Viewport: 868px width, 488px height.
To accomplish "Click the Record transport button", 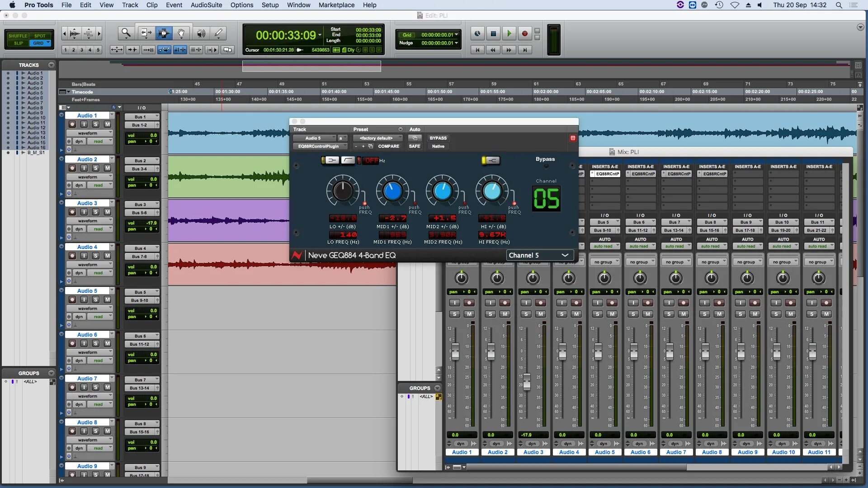I will click(524, 33).
